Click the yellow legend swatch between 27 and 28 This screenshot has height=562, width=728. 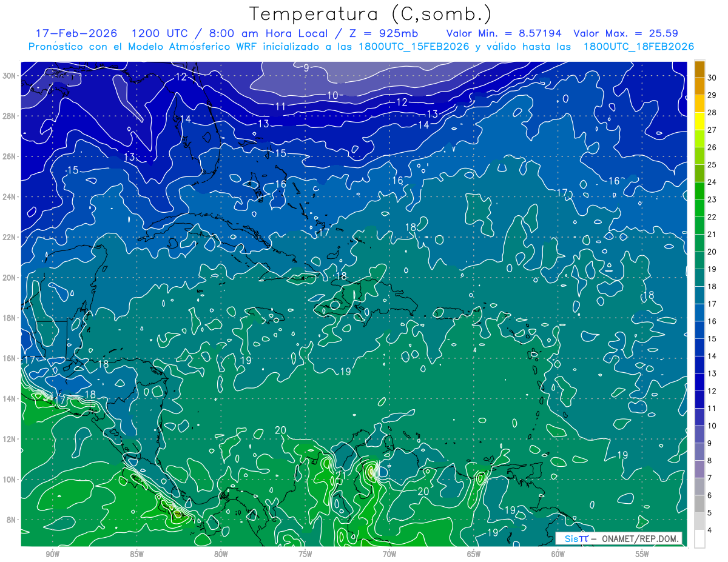coord(699,121)
